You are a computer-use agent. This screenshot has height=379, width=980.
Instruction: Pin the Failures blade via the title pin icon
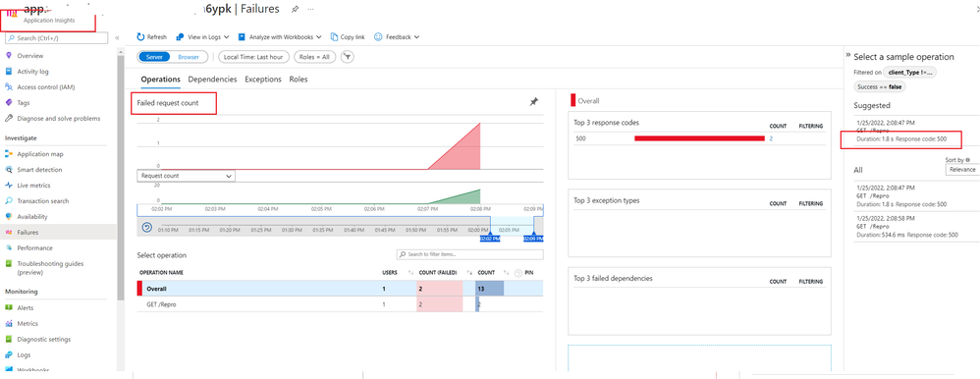(x=295, y=10)
